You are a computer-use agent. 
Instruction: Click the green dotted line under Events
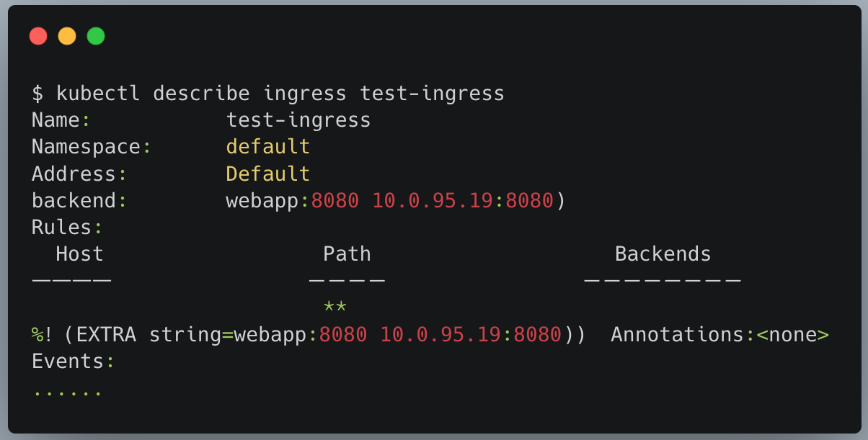point(68,394)
